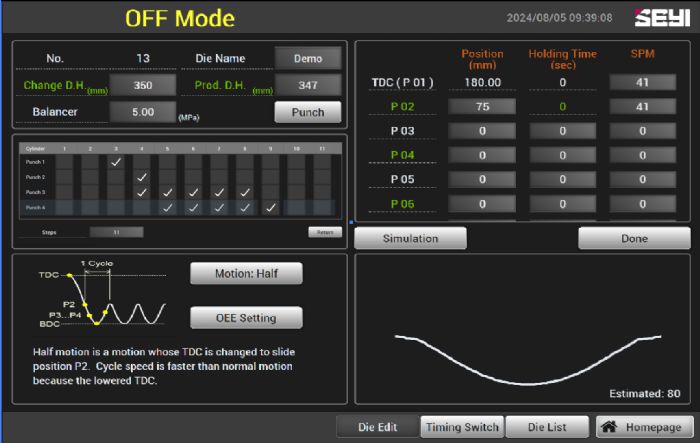Viewport: 700px width, 443px height.
Task: Toggle Punch 3 cylinder 8 checkbox
Action: tap(245, 192)
